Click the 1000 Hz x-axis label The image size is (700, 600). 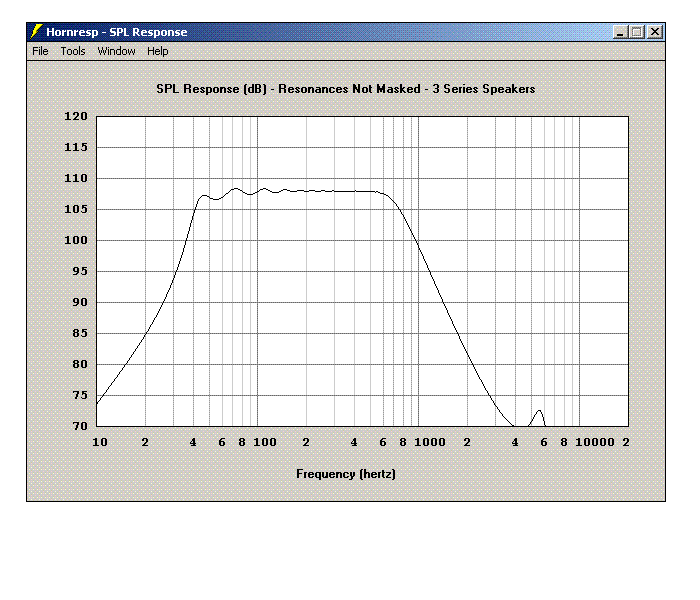click(430, 442)
